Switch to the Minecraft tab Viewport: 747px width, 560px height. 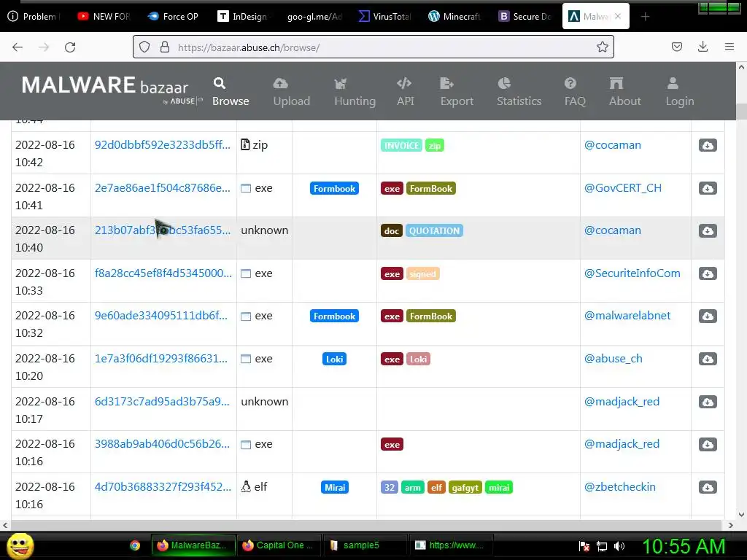(x=455, y=16)
